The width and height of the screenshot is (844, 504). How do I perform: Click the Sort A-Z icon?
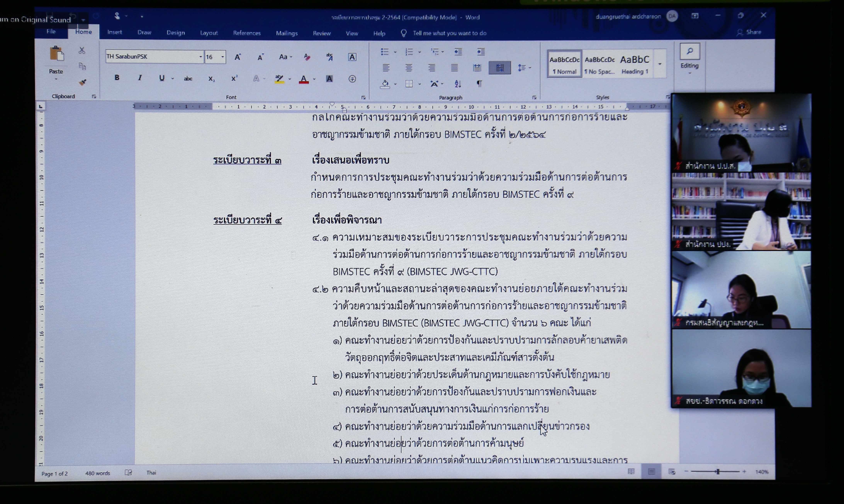pos(458,84)
